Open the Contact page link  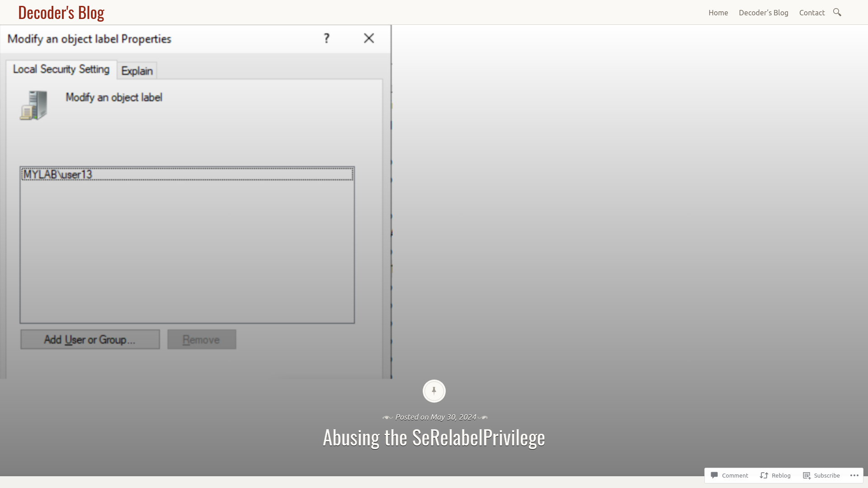coord(812,13)
